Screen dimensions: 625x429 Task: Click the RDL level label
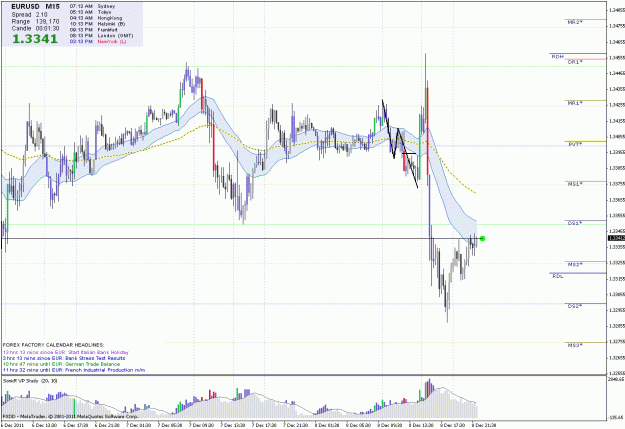tap(557, 276)
